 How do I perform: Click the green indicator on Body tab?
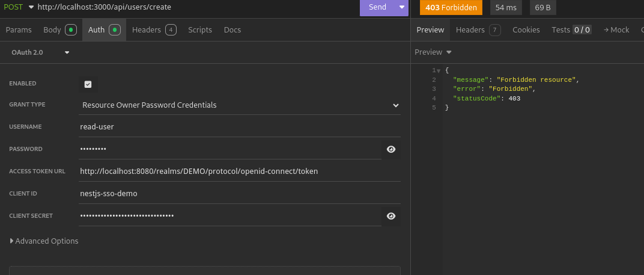point(71,29)
